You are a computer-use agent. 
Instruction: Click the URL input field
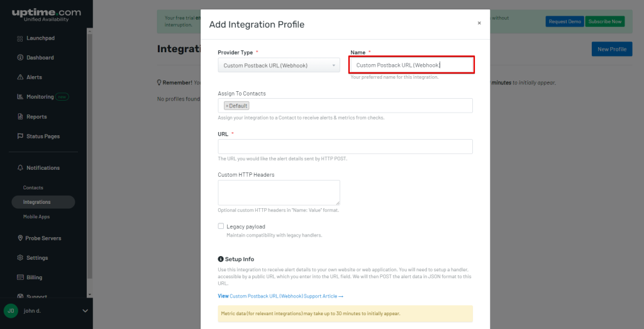[345, 147]
